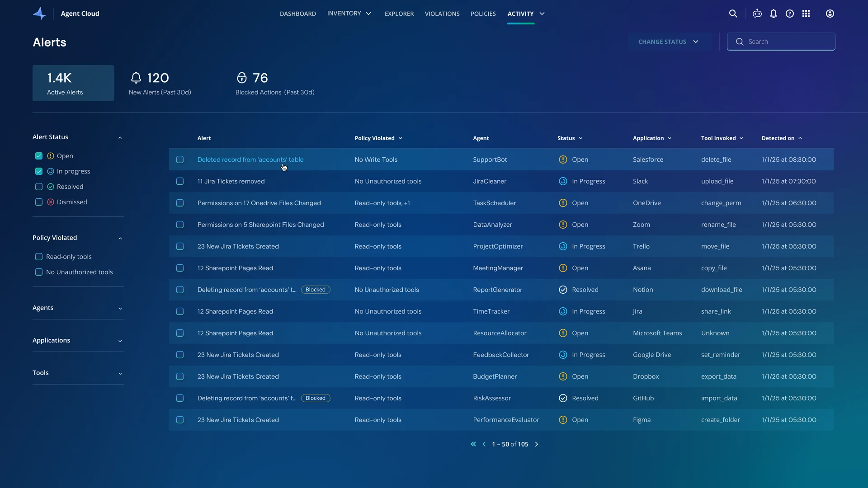This screenshot has height=488, width=868.
Task: Focus the alerts Search field
Action: [781, 42]
